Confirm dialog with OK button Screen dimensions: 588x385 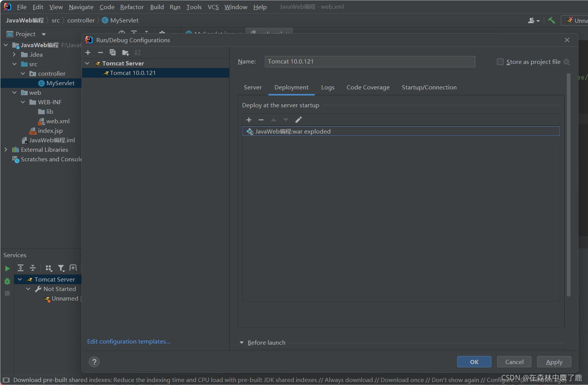click(x=474, y=362)
